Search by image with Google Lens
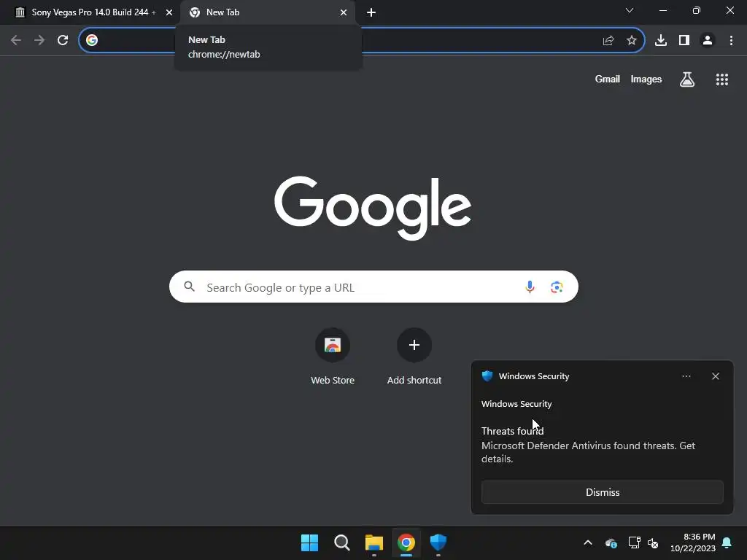Image resolution: width=747 pixels, height=560 pixels. click(557, 287)
